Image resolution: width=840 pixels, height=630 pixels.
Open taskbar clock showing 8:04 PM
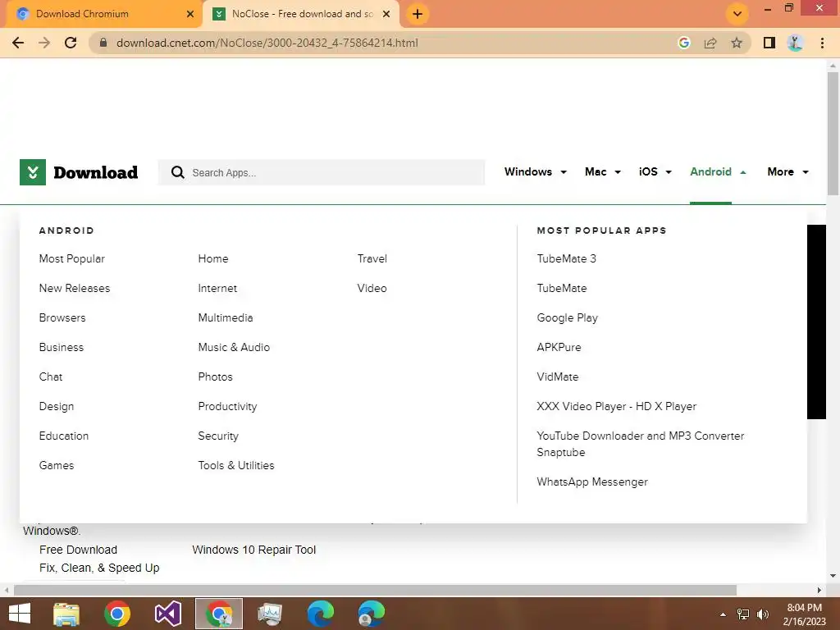pyautogui.click(x=804, y=614)
